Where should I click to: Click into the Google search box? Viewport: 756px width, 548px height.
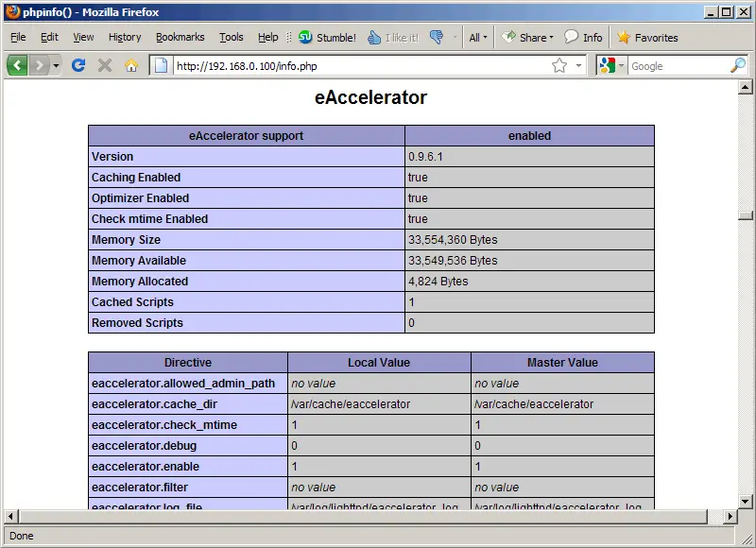point(679,65)
